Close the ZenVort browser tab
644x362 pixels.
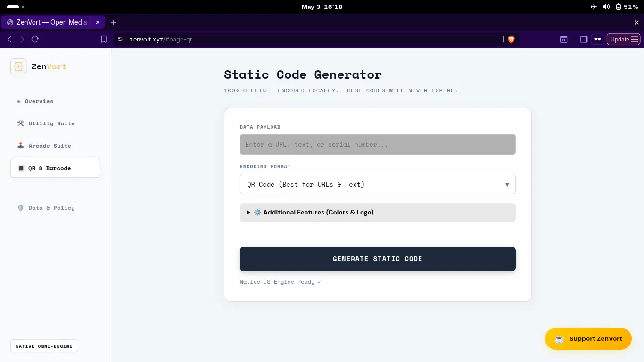coord(98,22)
